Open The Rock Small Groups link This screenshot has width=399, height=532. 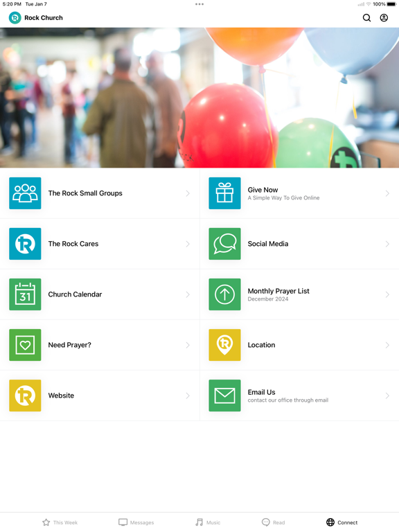pyautogui.click(x=85, y=193)
